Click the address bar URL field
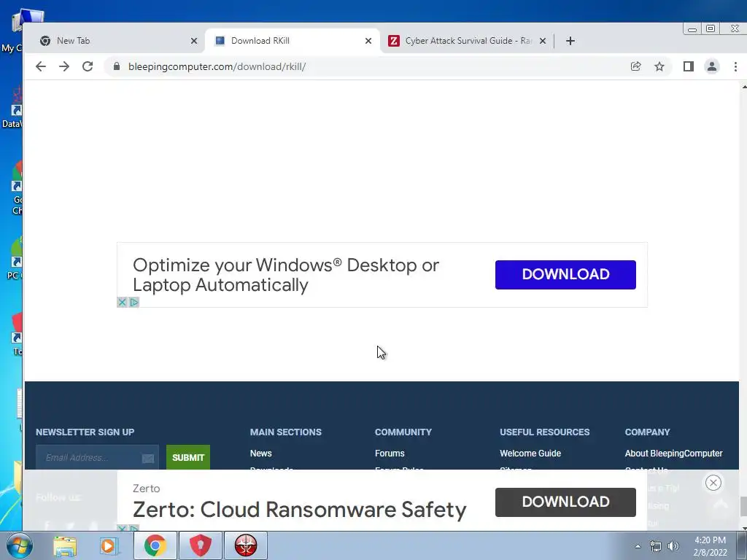Image resolution: width=747 pixels, height=560 pixels. [371, 66]
